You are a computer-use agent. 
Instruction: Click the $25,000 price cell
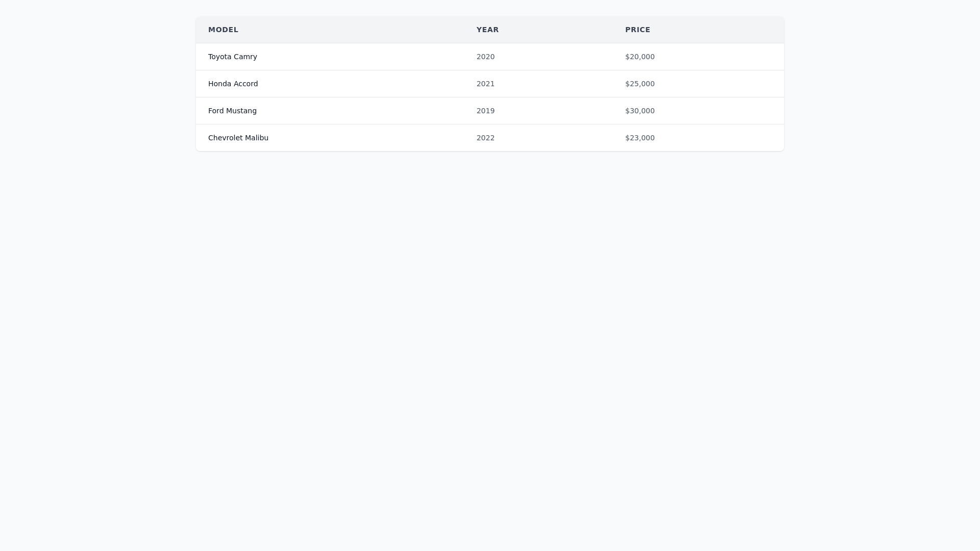[x=698, y=84]
